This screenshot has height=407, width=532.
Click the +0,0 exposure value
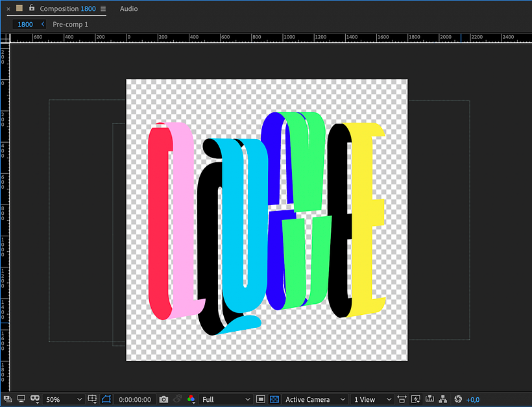pyautogui.click(x=473, y=399)
